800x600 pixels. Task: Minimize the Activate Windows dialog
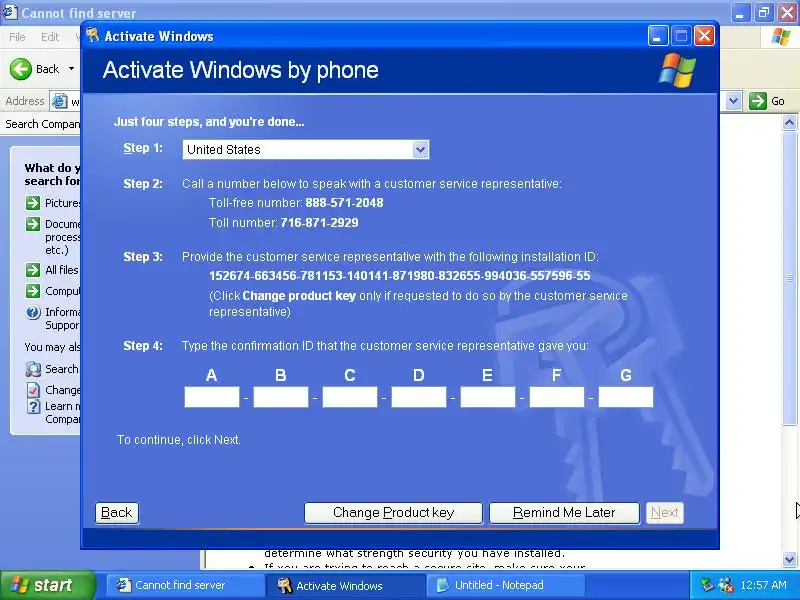tap(658, 36)
